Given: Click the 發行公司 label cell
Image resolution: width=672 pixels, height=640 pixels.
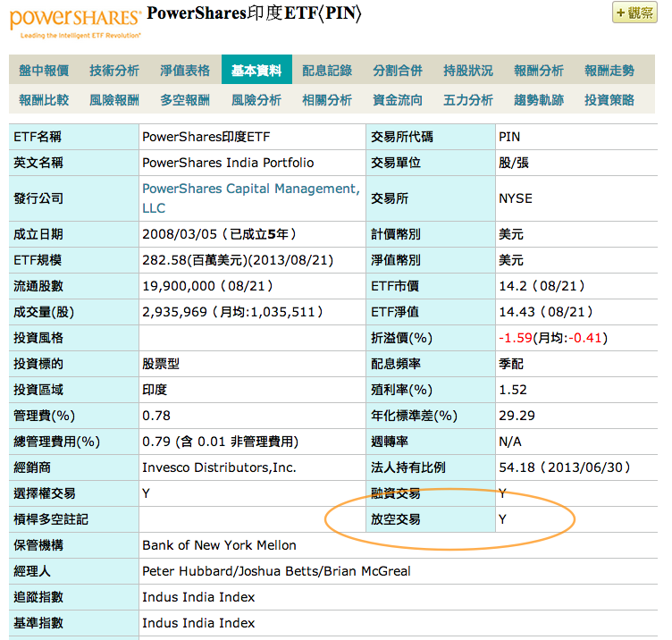Looking at the screenshot, I should click(x=73, y=198).
